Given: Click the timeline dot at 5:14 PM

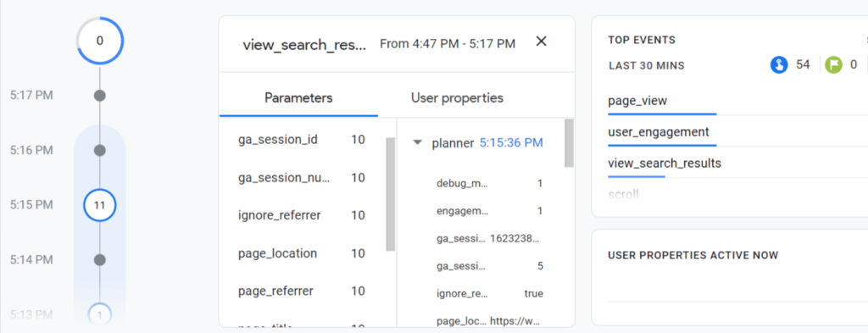Looking at the screenshot, I should pyautogui.click(x=100, y=259).
